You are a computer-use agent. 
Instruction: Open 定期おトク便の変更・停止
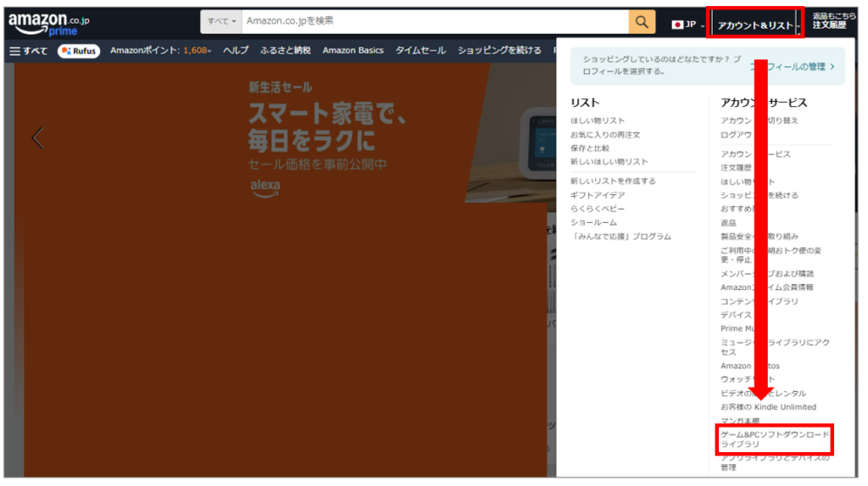pyautogui.click(x=771, y=255)
